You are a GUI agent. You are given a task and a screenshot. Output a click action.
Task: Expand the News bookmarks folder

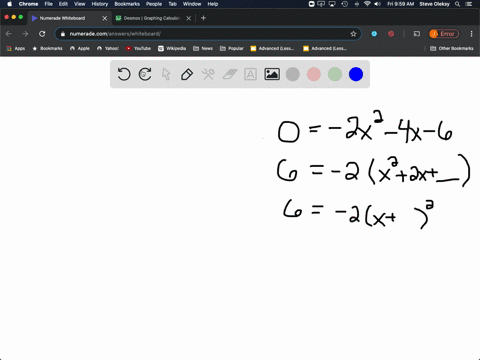click(x=203, y=48)
